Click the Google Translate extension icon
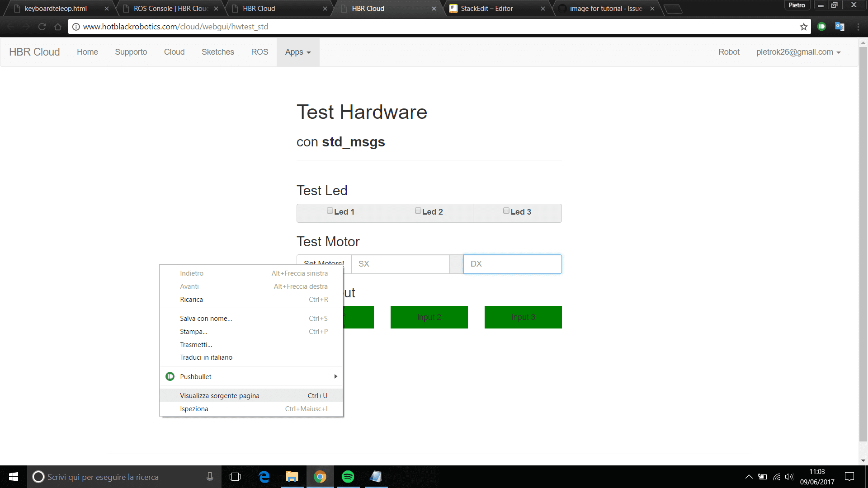 840,27
